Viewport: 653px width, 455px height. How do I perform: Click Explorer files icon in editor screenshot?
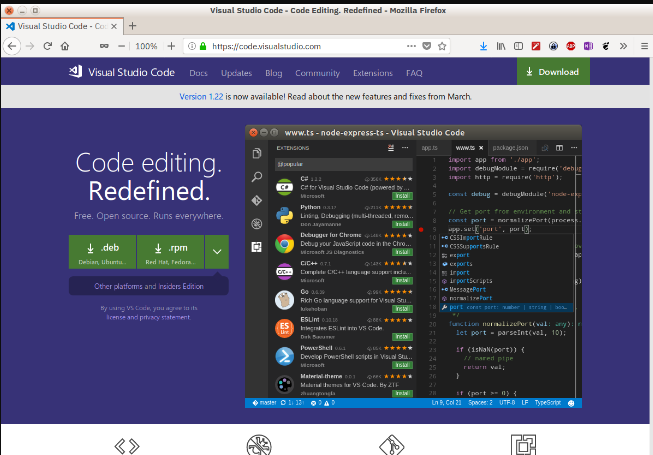point(257,154)
